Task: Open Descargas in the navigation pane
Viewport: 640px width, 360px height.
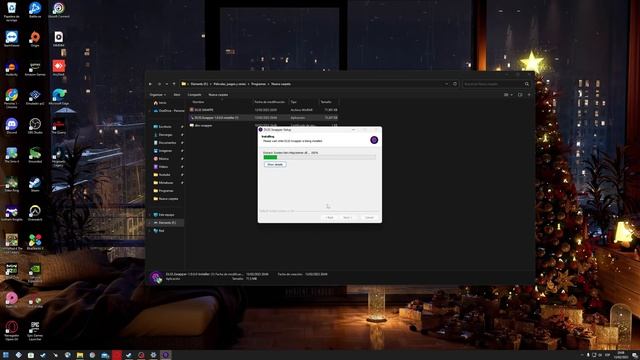Action: click(165, 135)
